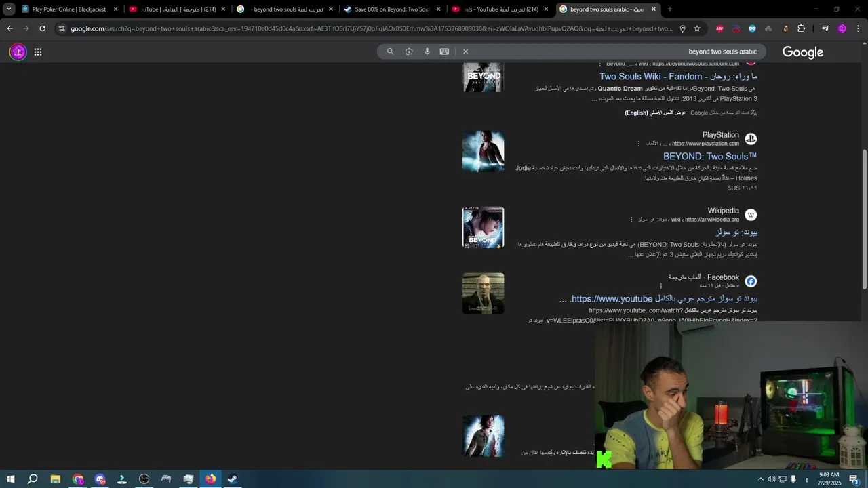
Task: Open the notification center icon
Action: coord(854,479)
